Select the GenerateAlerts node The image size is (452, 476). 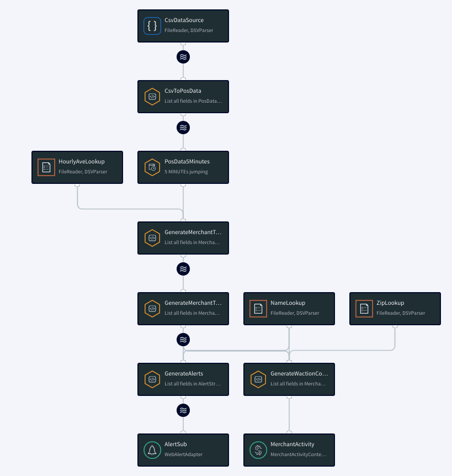pos(183,379)
